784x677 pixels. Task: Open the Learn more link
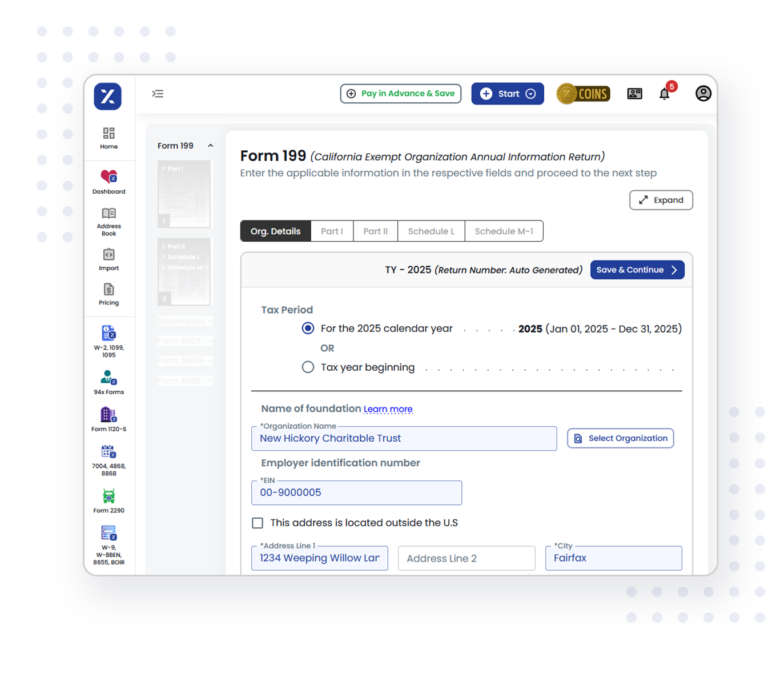(x=388, y=409)
